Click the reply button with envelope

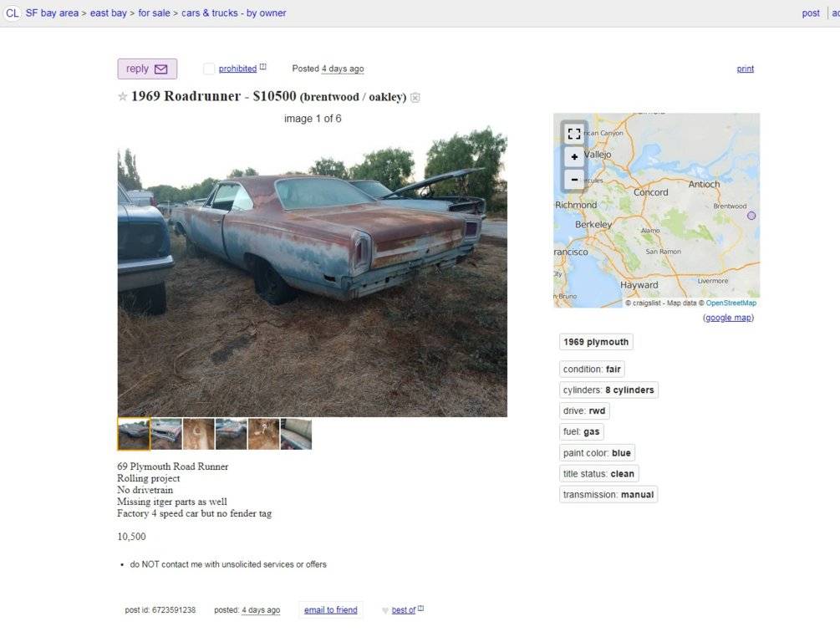pyautogui.click(x=147, y=69)
